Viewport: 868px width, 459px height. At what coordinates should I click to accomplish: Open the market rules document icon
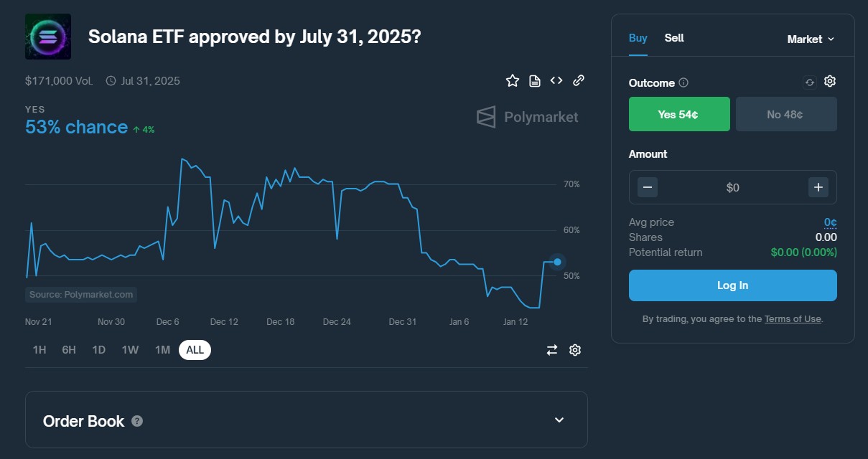tap(534, 81)
